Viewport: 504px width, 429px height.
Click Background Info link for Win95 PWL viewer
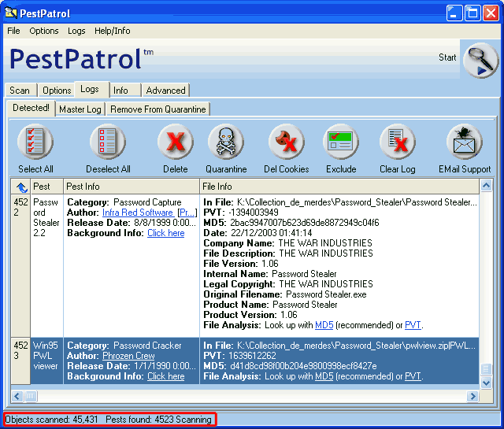click(x=166, y=376)
